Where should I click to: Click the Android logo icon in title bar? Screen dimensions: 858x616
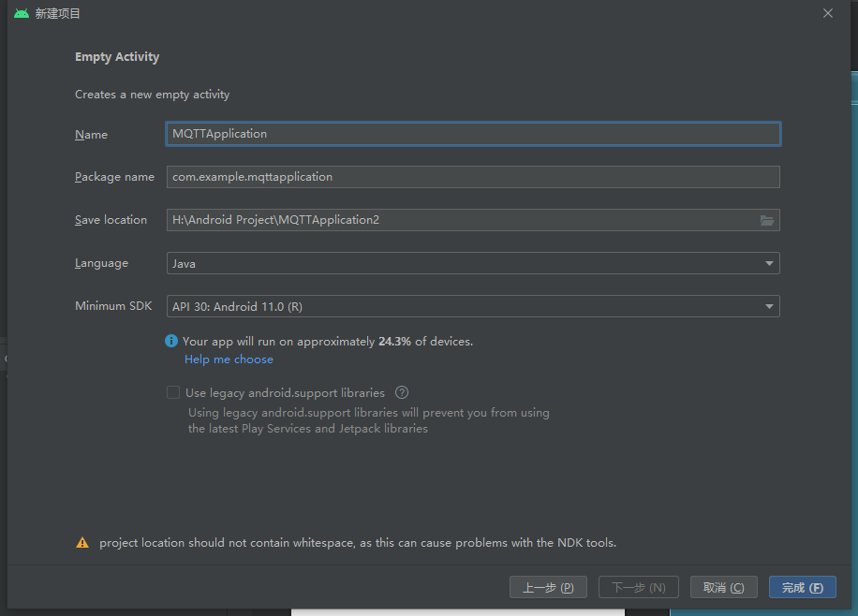click(22, 13)
